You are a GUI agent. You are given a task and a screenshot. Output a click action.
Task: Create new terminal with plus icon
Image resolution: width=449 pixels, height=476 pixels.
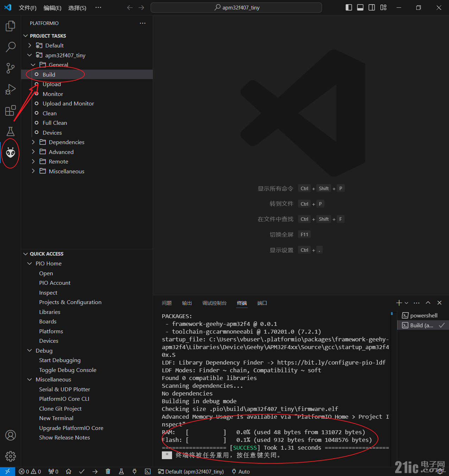point(399,303)
